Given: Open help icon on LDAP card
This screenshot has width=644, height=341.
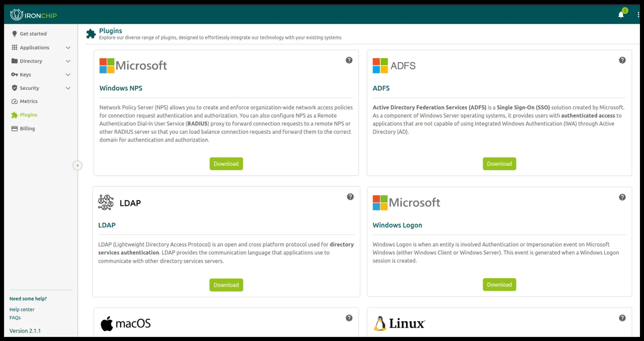Looking at the screenshot, I should [350, 197].
